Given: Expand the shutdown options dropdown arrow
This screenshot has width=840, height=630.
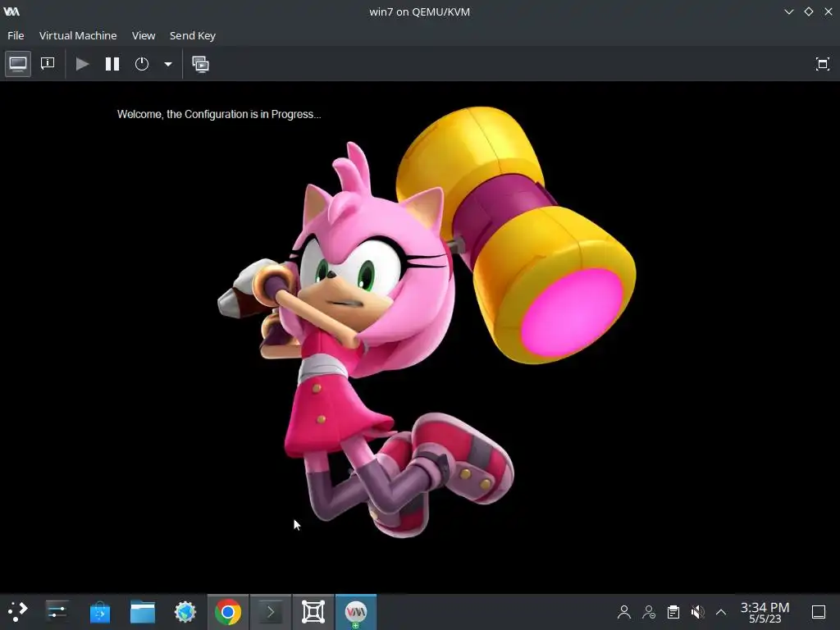Looking at the screenshot, I should click(167, 64).
